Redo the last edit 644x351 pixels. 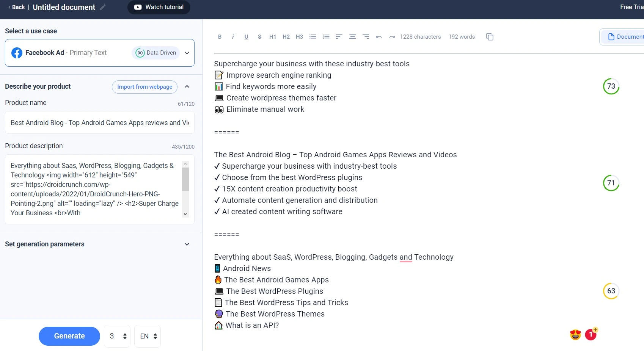click(x=392, y=37)
